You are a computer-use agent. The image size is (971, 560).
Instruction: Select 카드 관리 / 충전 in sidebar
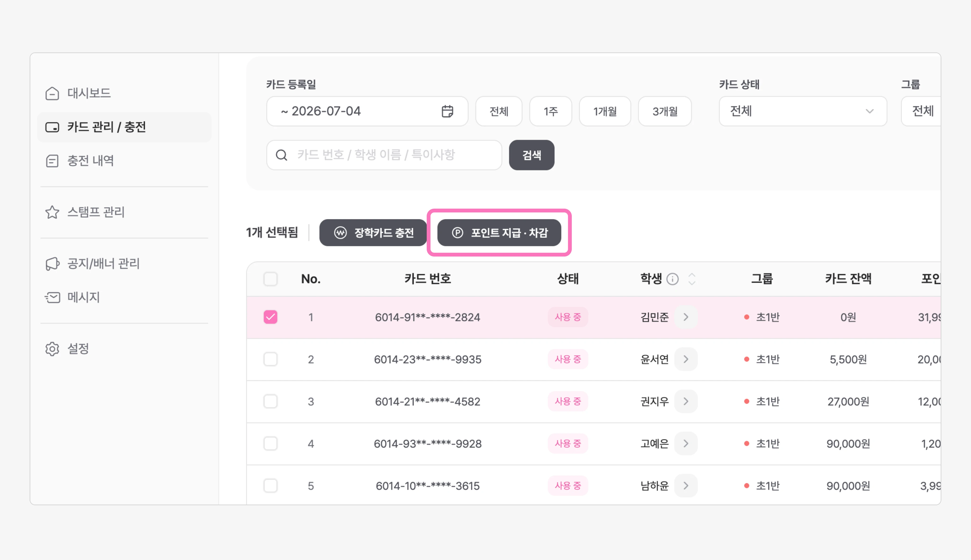pos(124,127)
